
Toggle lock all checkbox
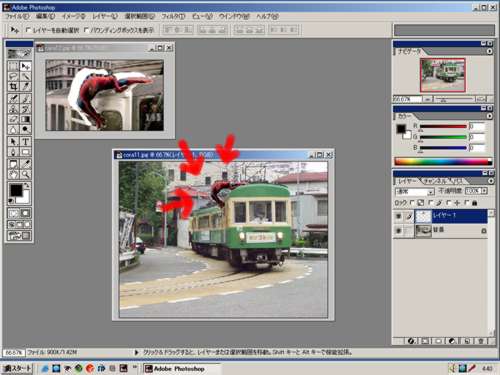tap(466, 203)
